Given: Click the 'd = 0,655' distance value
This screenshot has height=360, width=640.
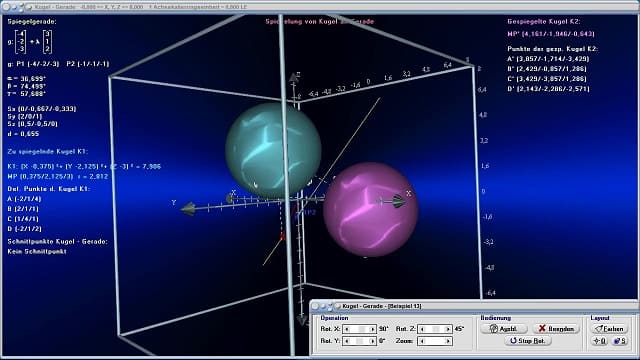Looking at the screenshot, I should coord(23,133).
